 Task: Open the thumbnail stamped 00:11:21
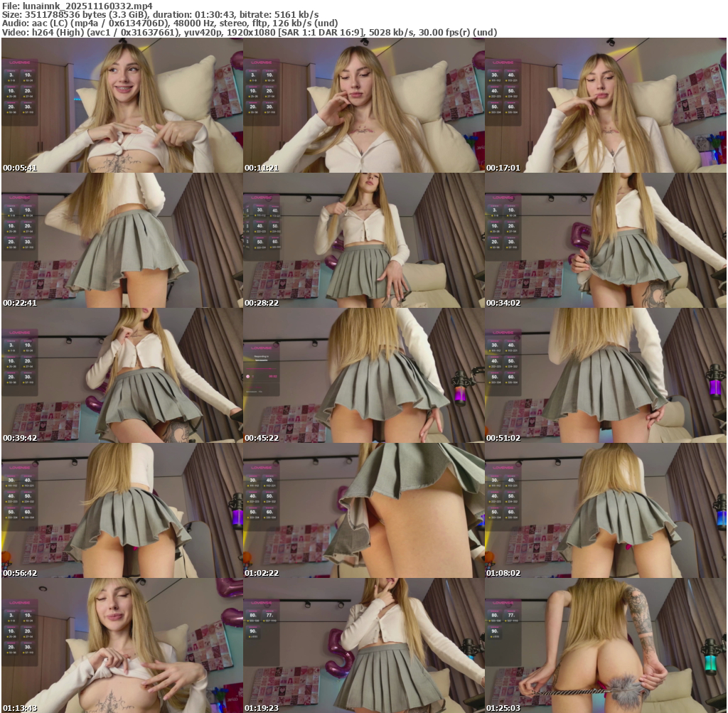tap(364, 105)
